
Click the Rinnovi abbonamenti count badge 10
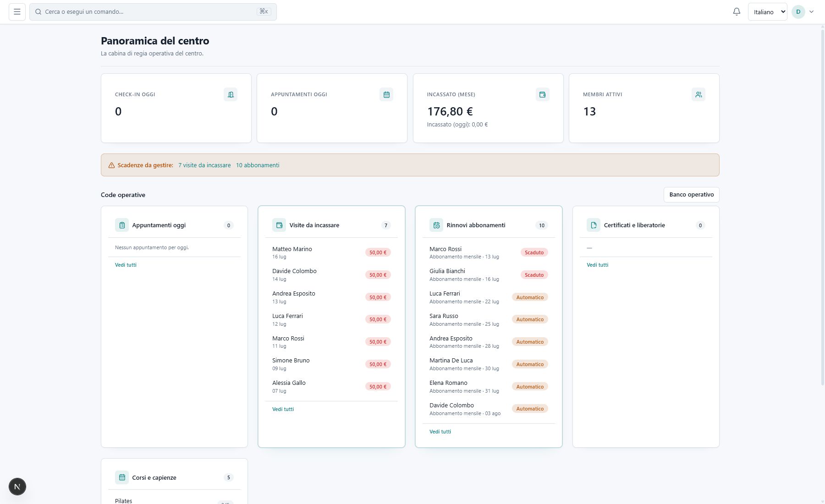coord(542,225)
